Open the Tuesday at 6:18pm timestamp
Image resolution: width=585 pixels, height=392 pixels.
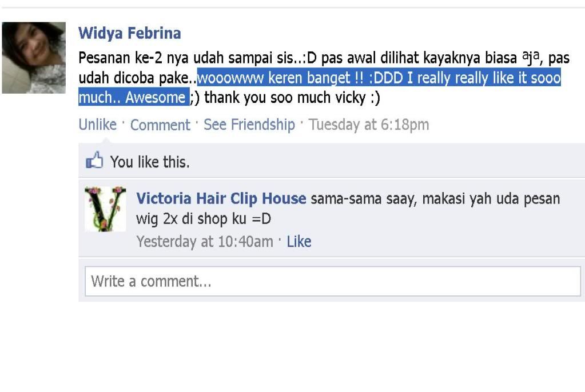point(369,125)
